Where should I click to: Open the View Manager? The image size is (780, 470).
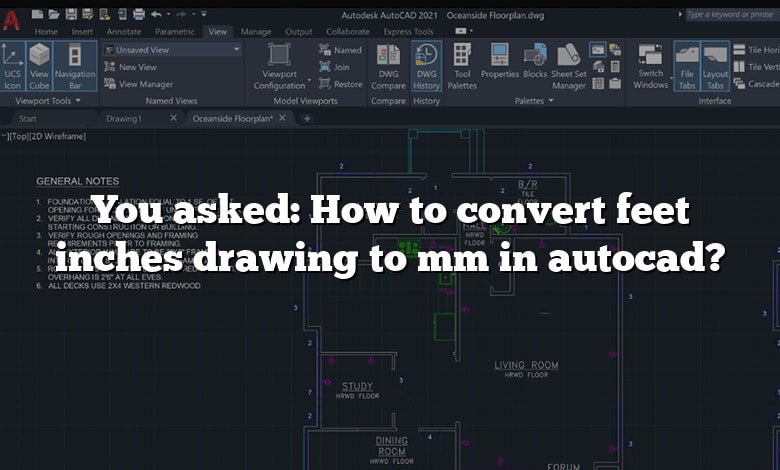coord(139,84)
